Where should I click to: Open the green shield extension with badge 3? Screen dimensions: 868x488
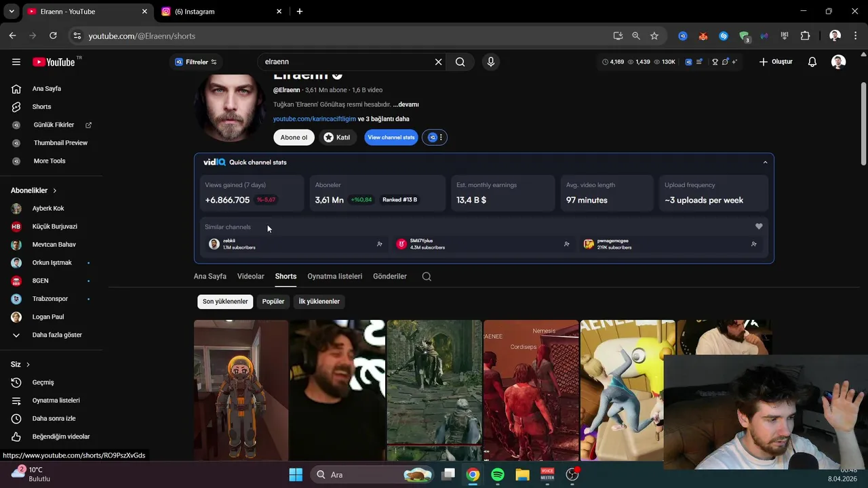tap(745, 37)
